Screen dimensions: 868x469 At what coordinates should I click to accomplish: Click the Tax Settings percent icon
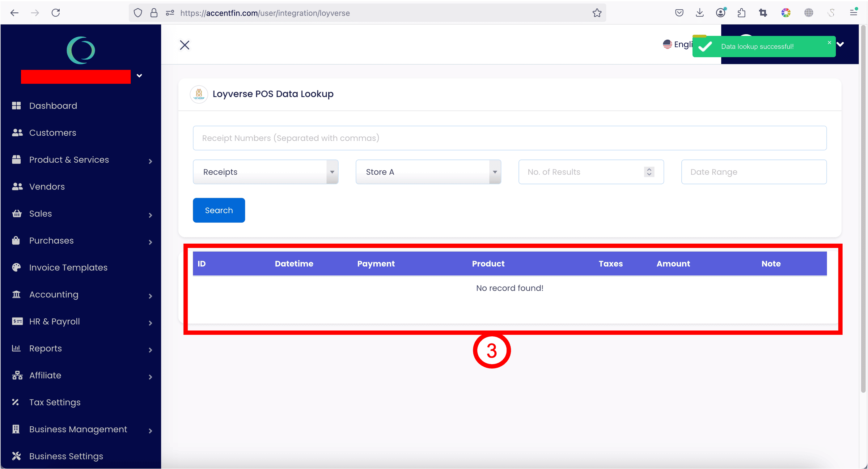click(15, 402)
